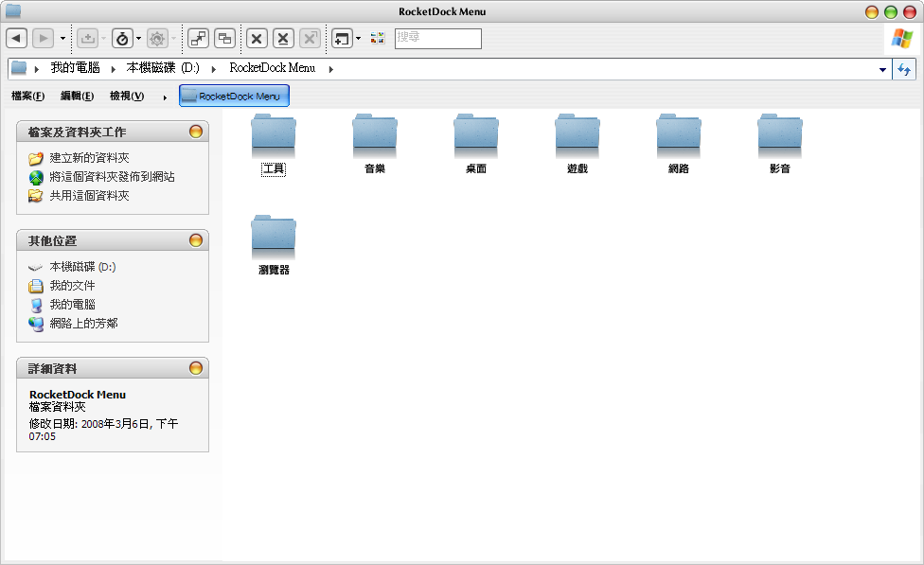Open dropdown next to new window button
This screenshot has width=924, height=565.
358,39
